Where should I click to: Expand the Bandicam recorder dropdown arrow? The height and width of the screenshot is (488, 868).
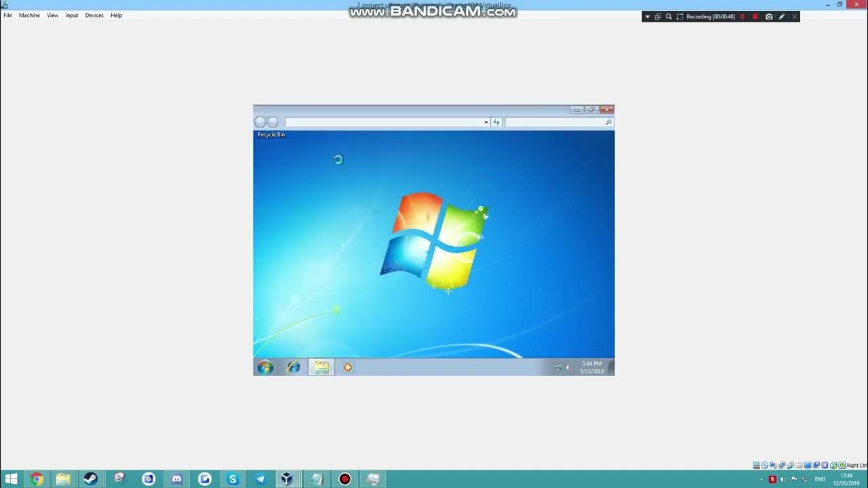pyautogui.click(x=648, y=16)
